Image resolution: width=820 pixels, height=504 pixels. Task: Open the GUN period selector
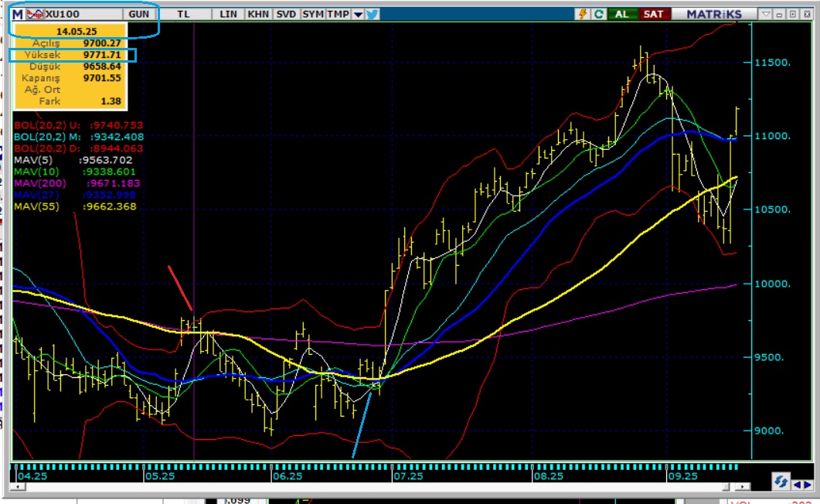pyautogui.click(x=140, y=14)
